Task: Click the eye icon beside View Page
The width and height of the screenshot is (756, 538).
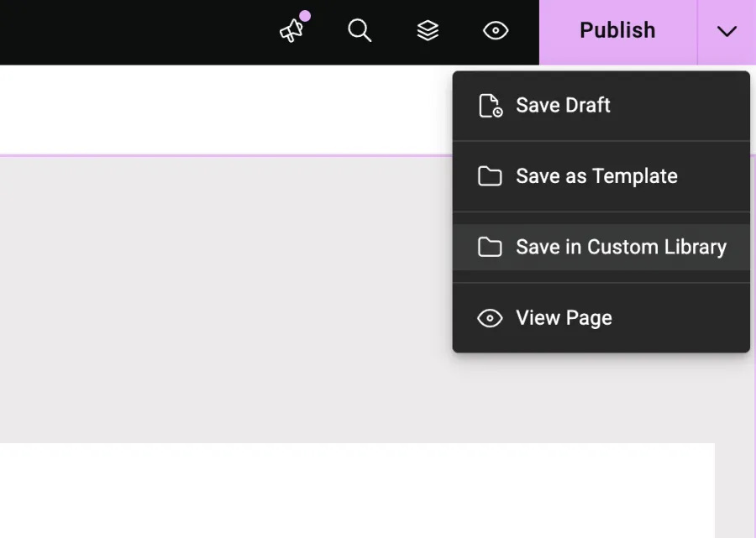Action: pyautogui.click(x=490, y=318)
